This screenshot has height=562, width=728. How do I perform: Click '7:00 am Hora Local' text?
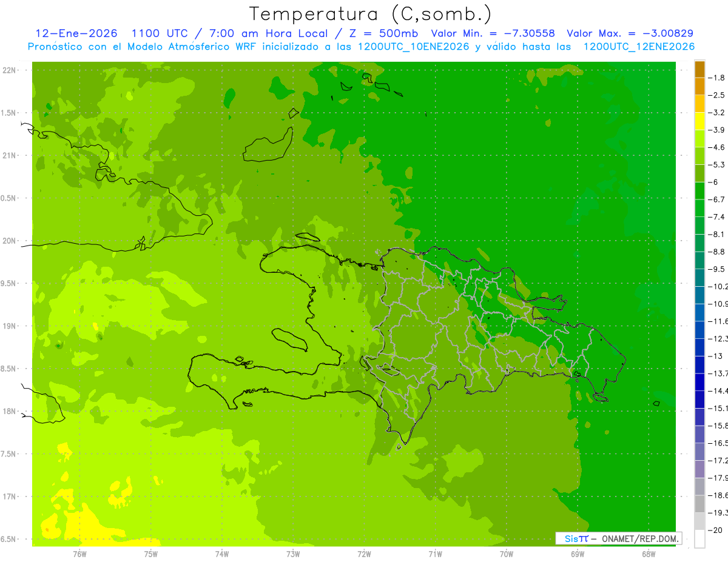point(268,33)
